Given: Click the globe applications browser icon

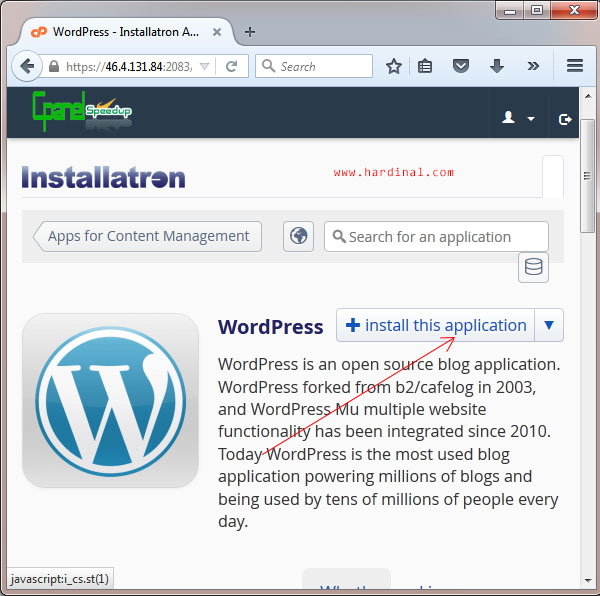Looking at the screenshot, I should tap(298, 236).
